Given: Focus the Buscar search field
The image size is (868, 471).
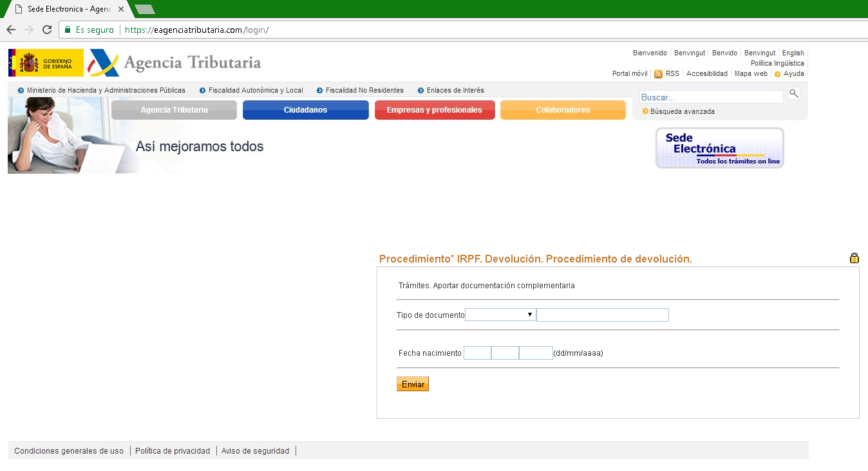Looking at the screenshot, I should (712, 97).
